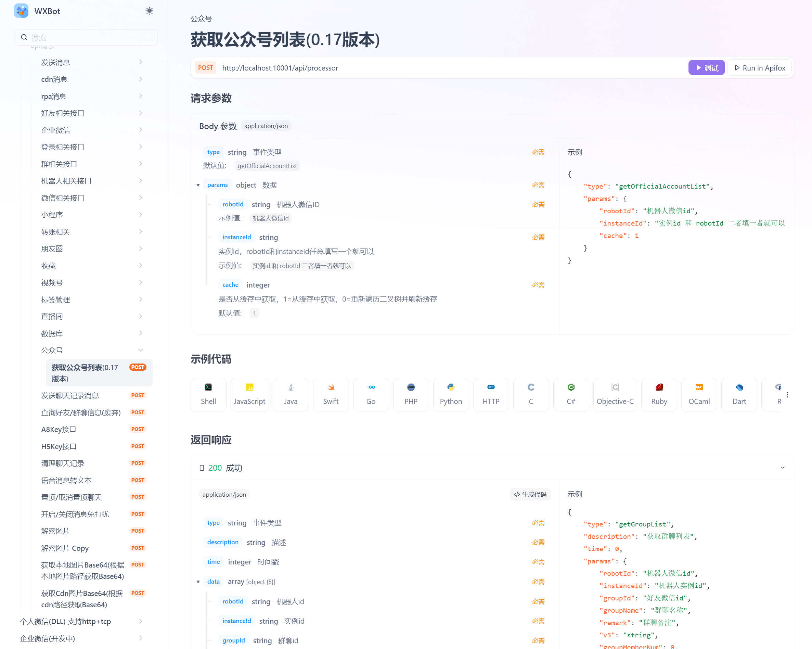
Task: Collapse the 公众号 sidebar section
Action: [141, 349]
